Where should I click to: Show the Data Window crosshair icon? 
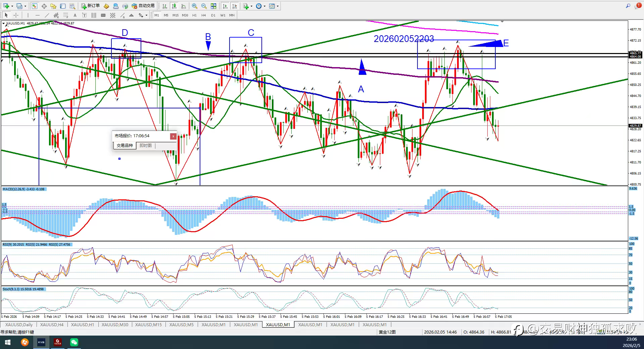pyautogui.click(x=44, y=6)
